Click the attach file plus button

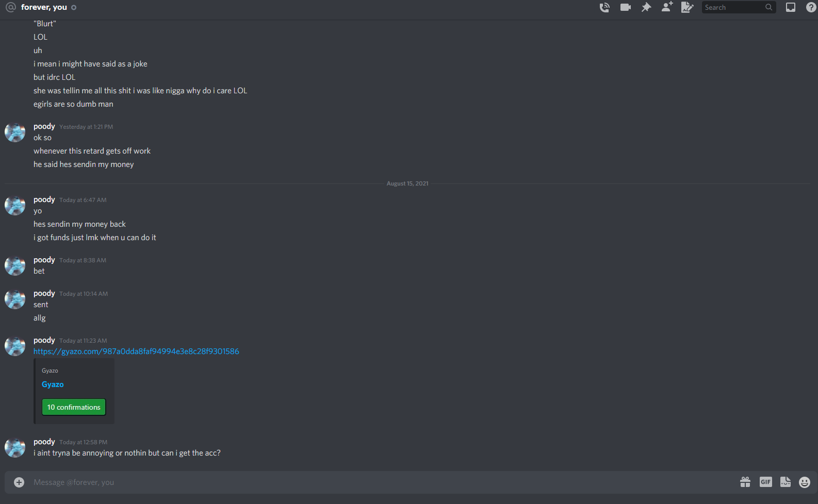[x=19, y=482]
